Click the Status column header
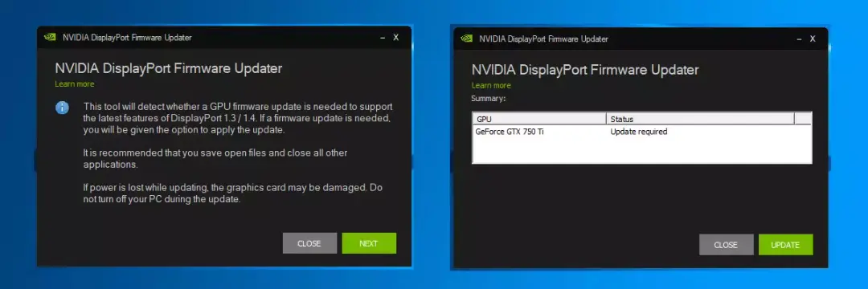This screenshot has height=289, width=868. pyautogui.click(x=700, y=119)
